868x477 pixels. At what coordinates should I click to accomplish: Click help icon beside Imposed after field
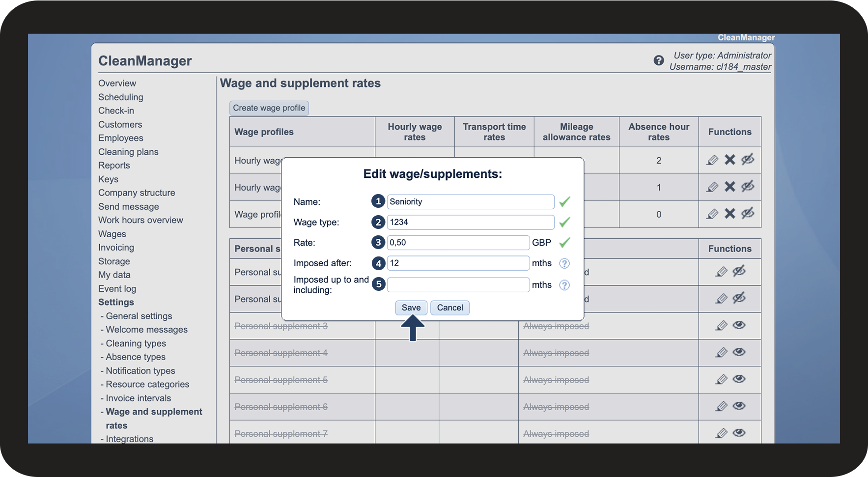[564, 263]
